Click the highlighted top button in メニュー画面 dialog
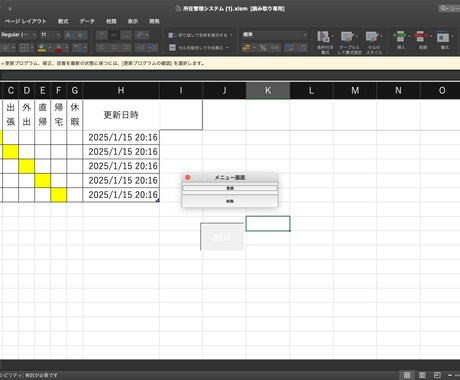Viewport: 460px width, 380px height. 230,188
